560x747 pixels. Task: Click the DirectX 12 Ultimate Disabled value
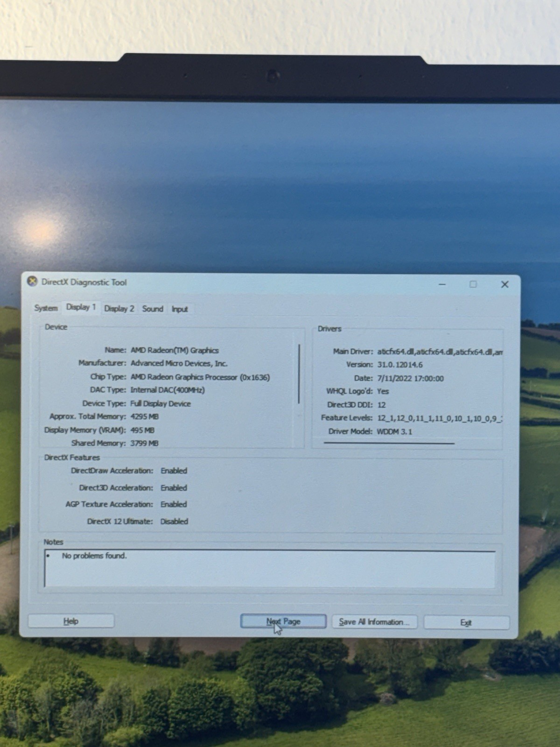click(x=174, y=521)
